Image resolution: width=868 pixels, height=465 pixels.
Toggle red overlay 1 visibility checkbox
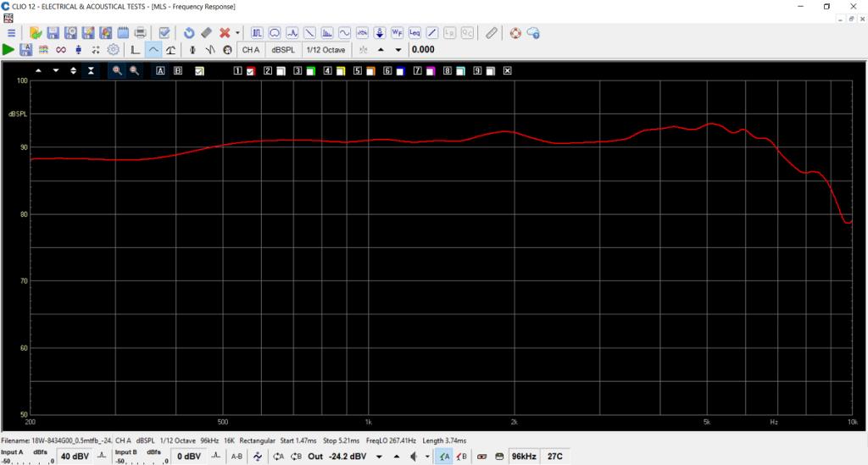tap(251, 71)
